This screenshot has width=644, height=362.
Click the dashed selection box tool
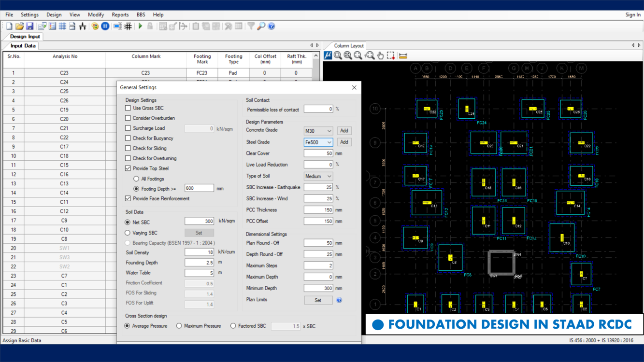[x=391, y=56]
